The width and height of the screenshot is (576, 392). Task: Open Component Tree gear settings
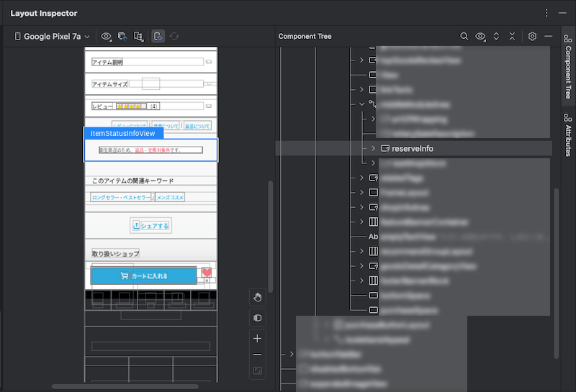click(532, 37)
